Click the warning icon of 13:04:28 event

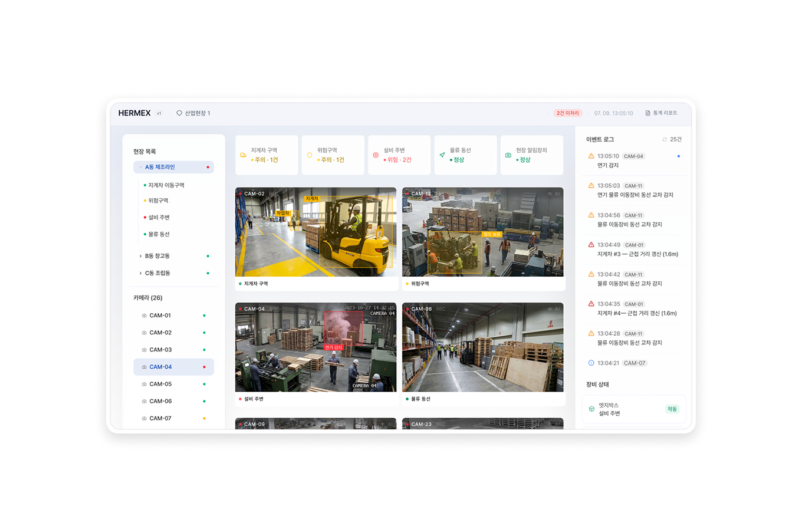tap(591, 333)
